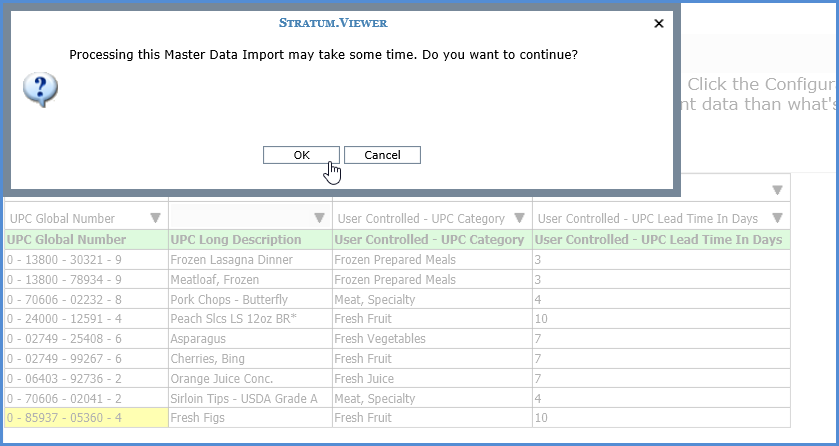Close the Stratum.Viewer dialog
Screen dimensions: 839x446
click(x=658, y=22)
